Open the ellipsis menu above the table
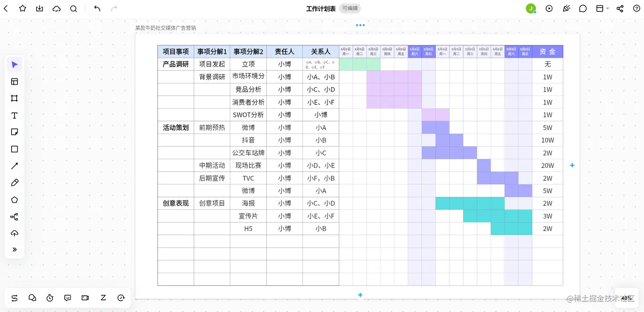The image size is (644, 312). [360, 25]
